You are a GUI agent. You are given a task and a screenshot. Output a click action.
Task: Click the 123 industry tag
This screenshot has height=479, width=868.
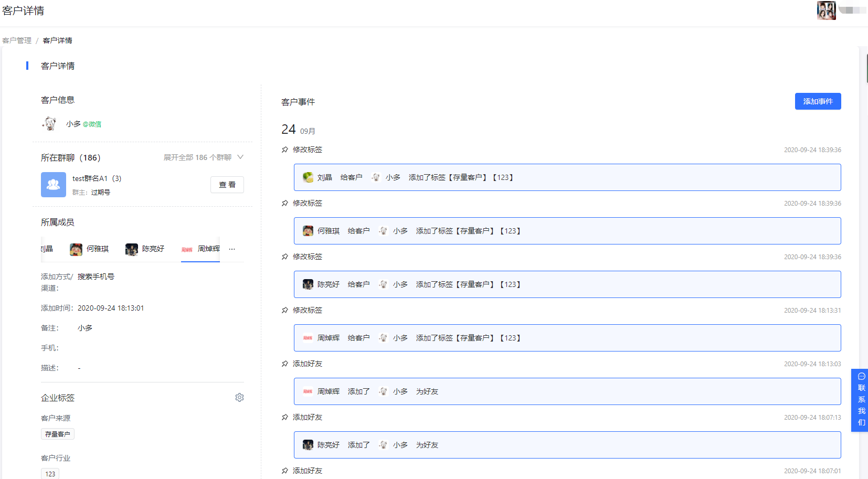(x=50, y=474)
